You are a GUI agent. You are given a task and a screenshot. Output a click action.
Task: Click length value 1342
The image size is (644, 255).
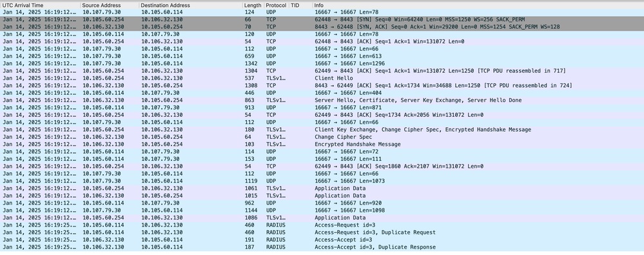click(250, 63)
